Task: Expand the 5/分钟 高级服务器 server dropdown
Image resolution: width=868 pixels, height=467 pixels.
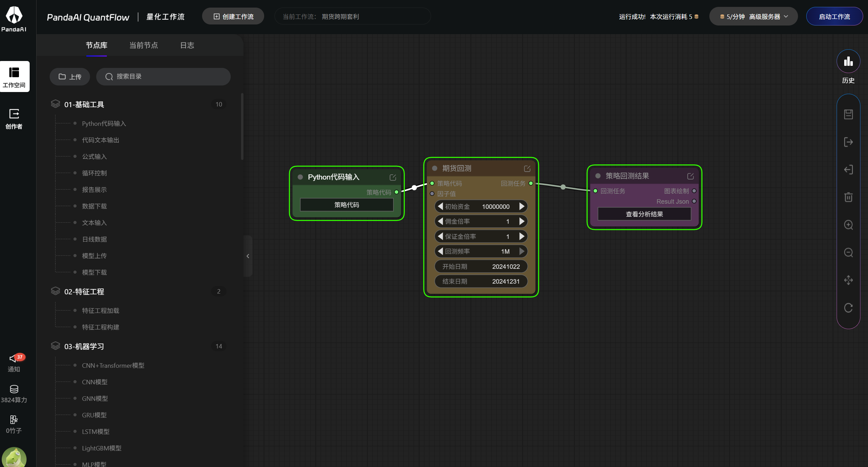Action: [x=753, y=17]
